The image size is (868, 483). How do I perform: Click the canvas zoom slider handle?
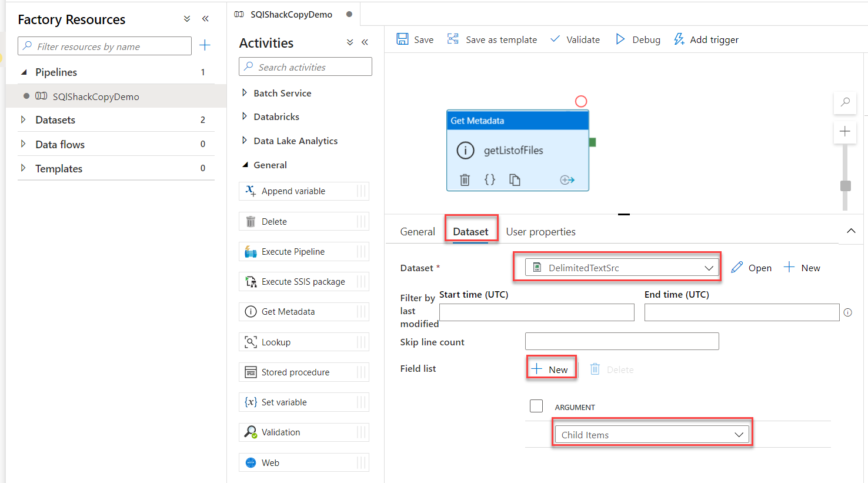pos(846,186)
